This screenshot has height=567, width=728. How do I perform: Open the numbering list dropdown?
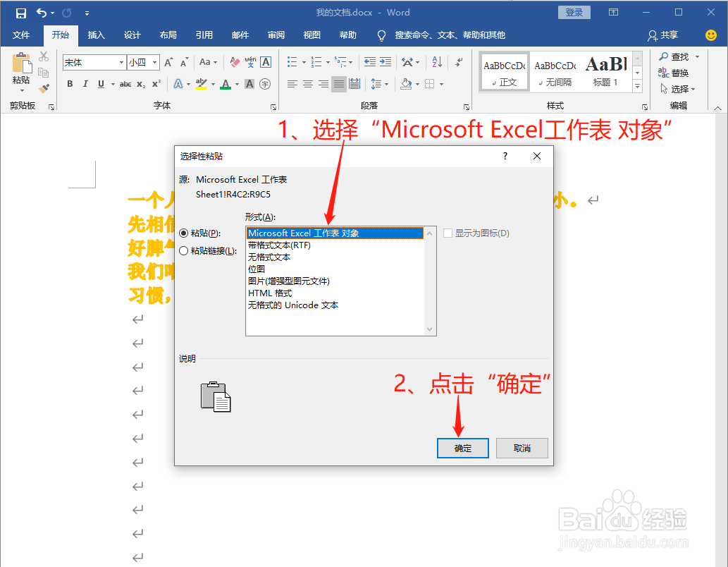click(x=328, y=62)
